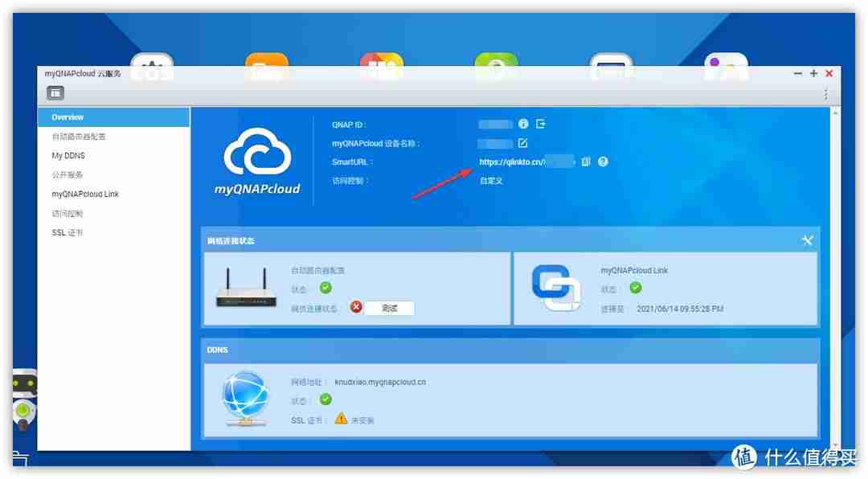
Task: Click the vertical scrollbar of the window
Action: coord(835,279)
